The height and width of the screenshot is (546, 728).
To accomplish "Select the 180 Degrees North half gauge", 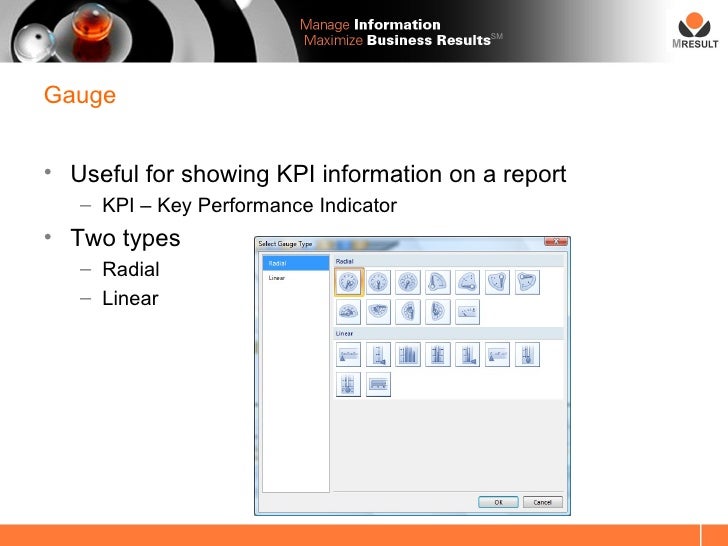I will (348, 312).
